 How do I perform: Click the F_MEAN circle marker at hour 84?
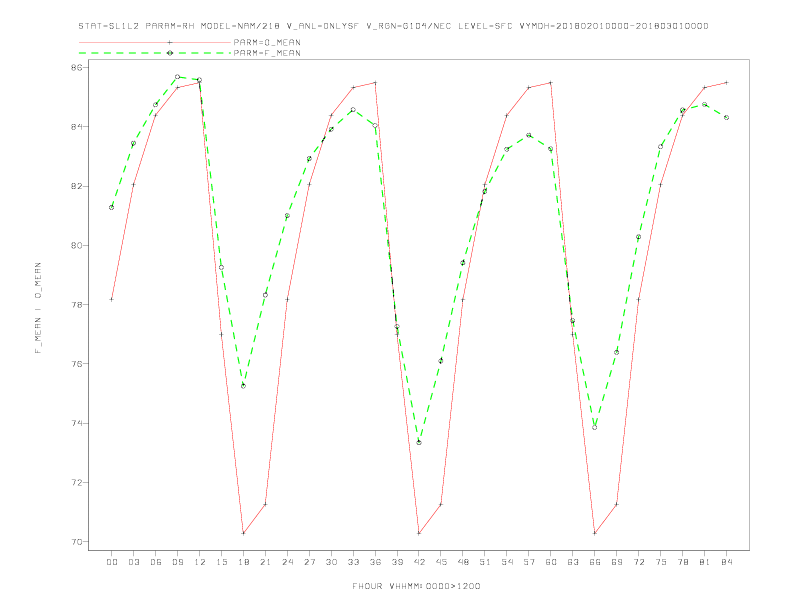click(x=727, y=117)
